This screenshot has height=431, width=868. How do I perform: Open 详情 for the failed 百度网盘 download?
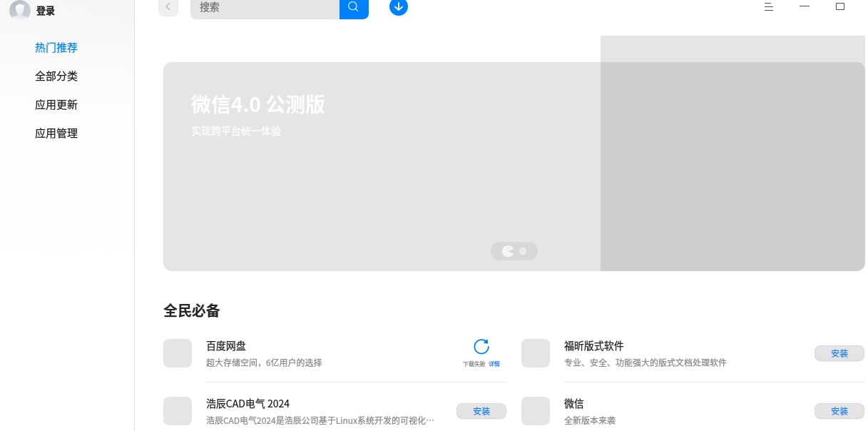point(494,364)
